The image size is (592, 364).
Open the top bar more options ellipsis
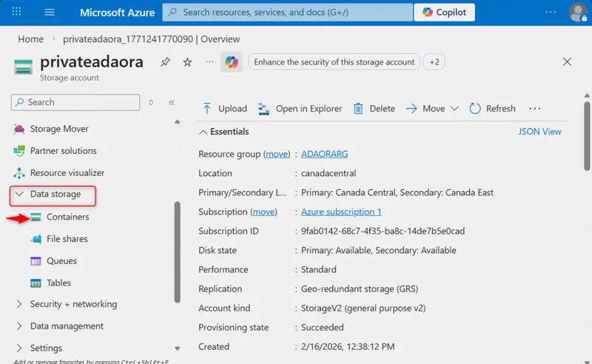pyautogui.click(x=551, y=12)
